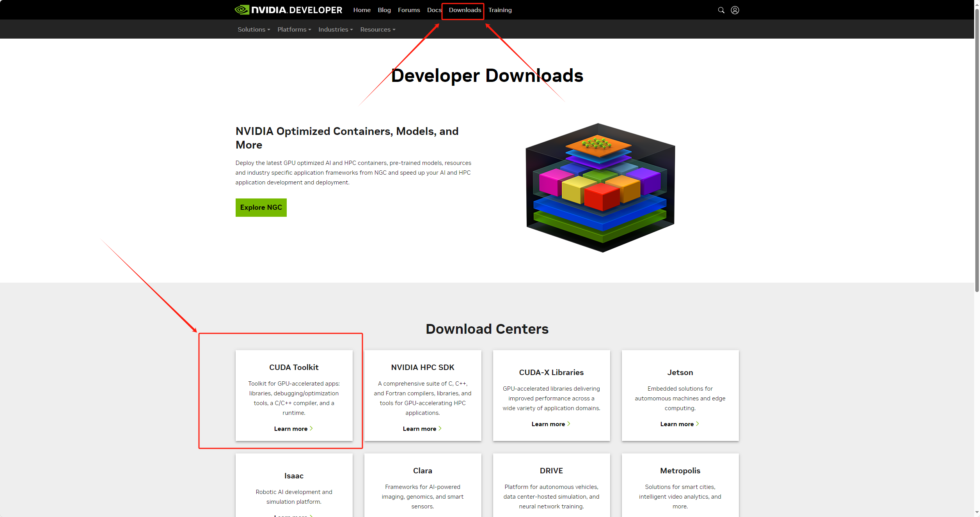Open the DRIVE card title
The height and width of the screenshot is (517, 980).
point(551,471)
